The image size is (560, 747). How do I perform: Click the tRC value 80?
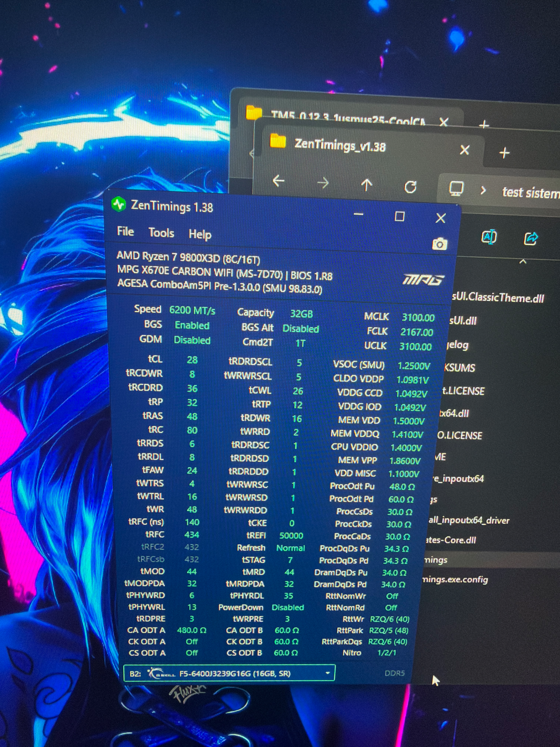[x=192, y=430]
